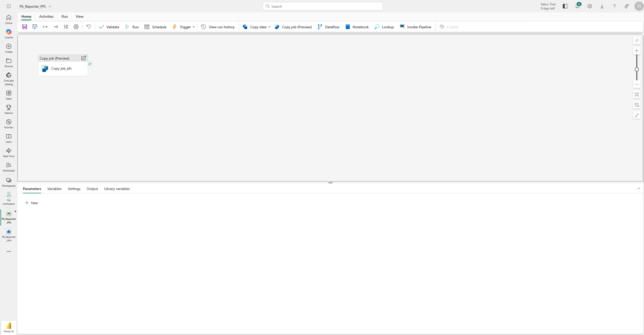The image size is (644, 335).
Task: Open Copilot from the left sidebar
Action: (8, 34)
